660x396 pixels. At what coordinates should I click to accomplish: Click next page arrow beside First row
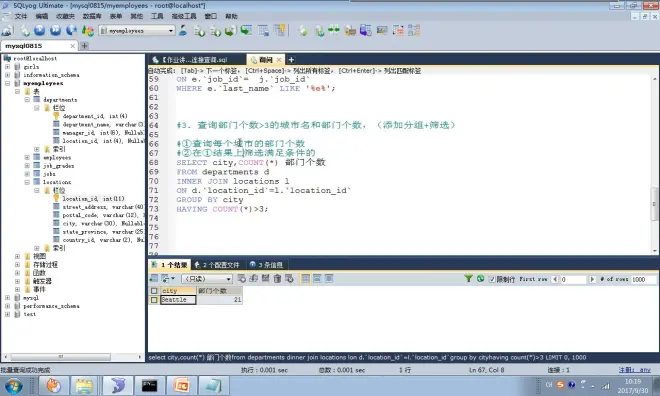(592, 279)
